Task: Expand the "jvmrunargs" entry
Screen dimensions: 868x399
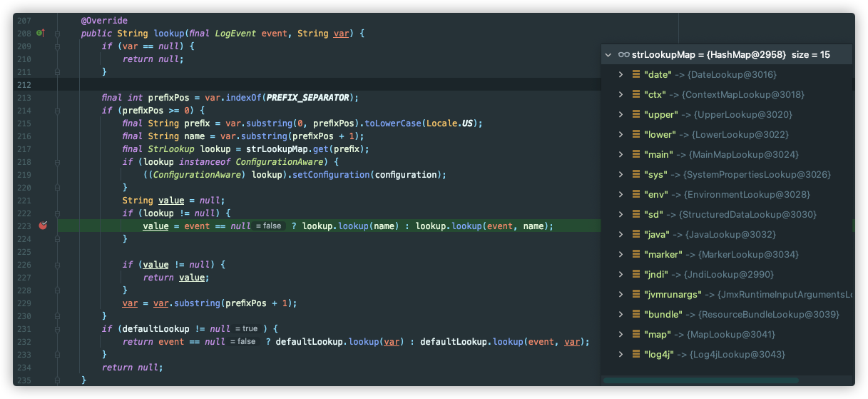Action: point(621,294)
